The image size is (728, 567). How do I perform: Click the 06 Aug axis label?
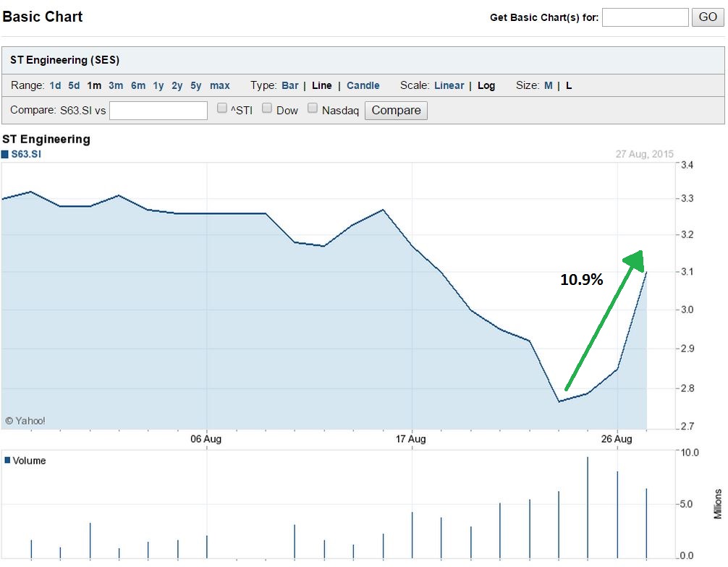[x=206, y=439]
